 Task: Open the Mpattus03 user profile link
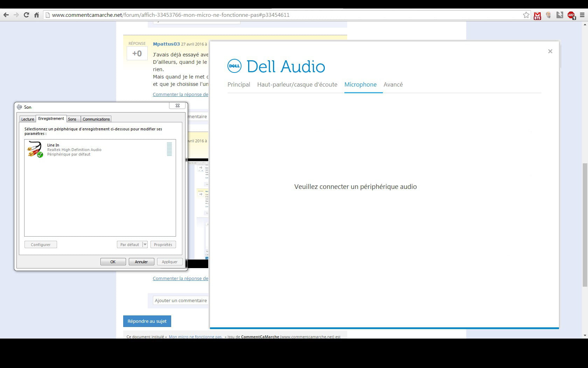pos(166,44)
